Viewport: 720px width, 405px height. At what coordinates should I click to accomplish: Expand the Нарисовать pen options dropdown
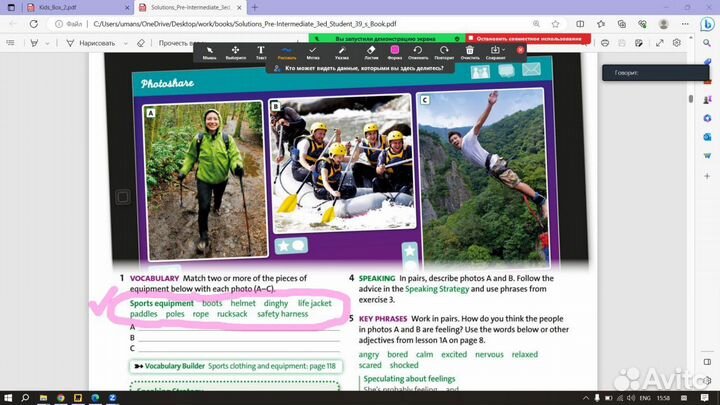point(125,43)
